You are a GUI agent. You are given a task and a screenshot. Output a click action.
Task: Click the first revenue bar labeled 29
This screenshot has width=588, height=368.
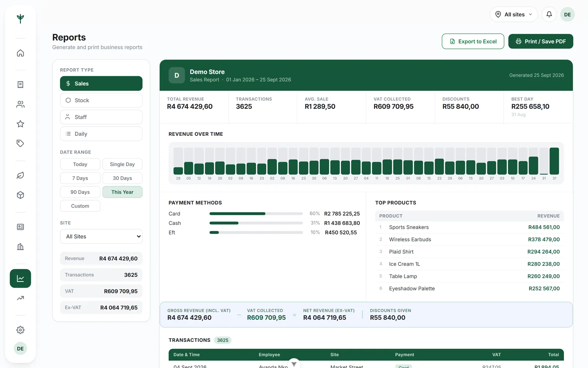[178, 171]
